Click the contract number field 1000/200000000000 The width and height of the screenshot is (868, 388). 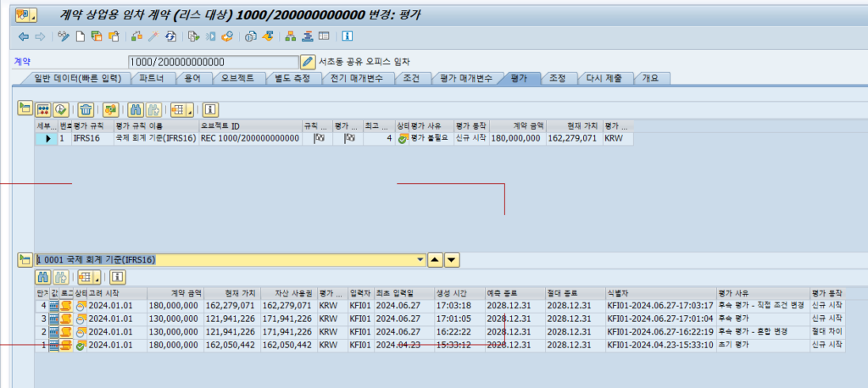213,62
